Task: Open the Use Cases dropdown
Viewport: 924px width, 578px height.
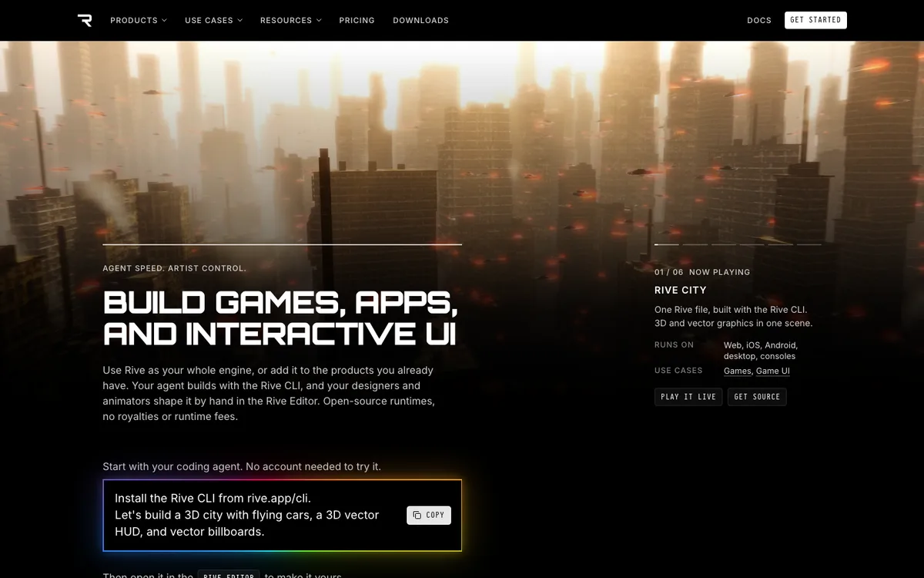Action: pyautogui.click(x=213, y=20)
